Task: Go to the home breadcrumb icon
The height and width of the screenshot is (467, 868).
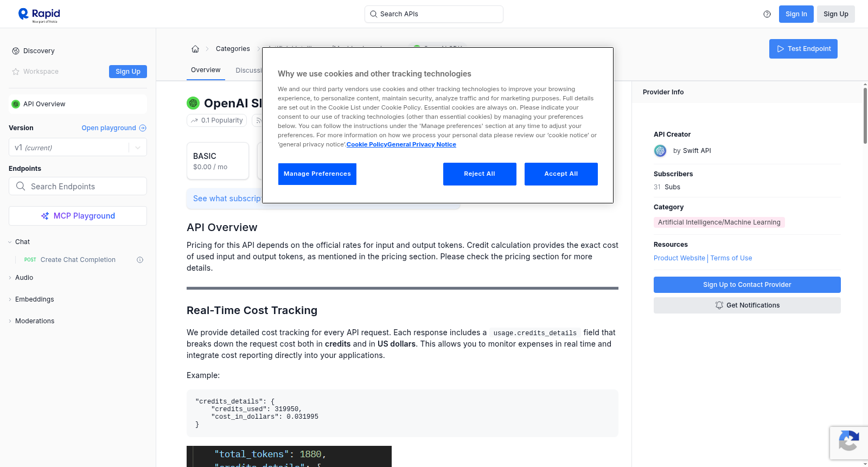Action: [195, 49]
